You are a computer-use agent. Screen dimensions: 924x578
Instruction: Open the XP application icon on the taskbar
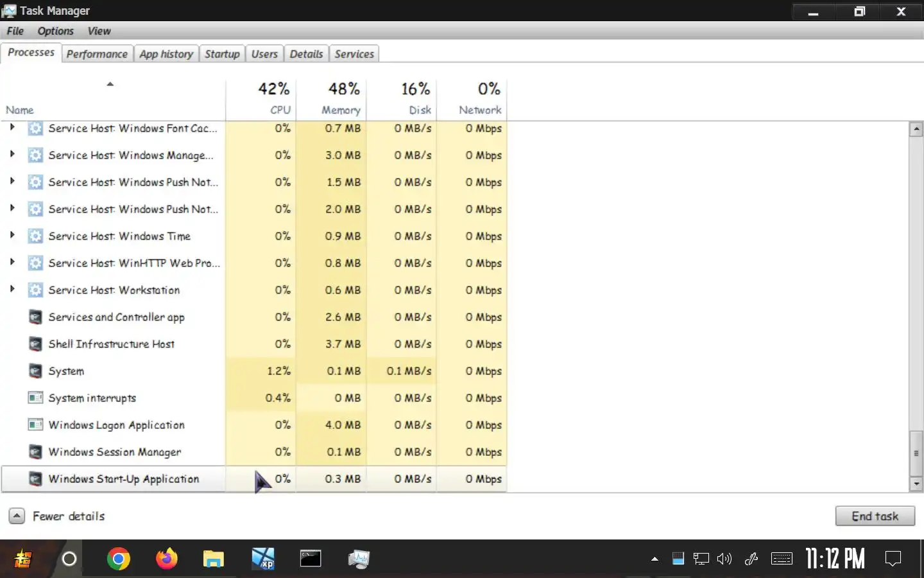point(263,559)
